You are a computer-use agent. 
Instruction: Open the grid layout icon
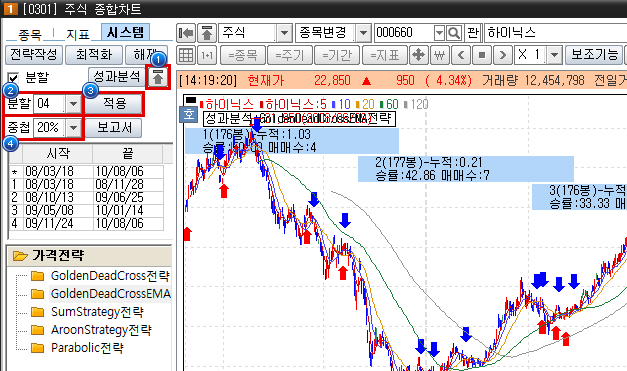[186, 55]
